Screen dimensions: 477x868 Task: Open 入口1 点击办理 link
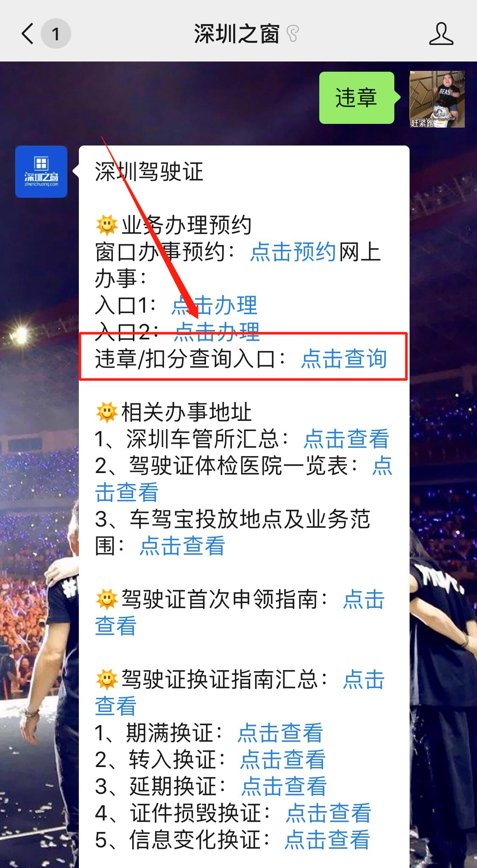coord(215,305)
